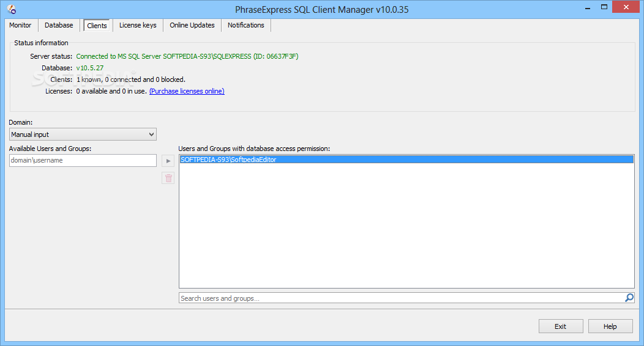Maximize the Client Manager window

(604, 7)
